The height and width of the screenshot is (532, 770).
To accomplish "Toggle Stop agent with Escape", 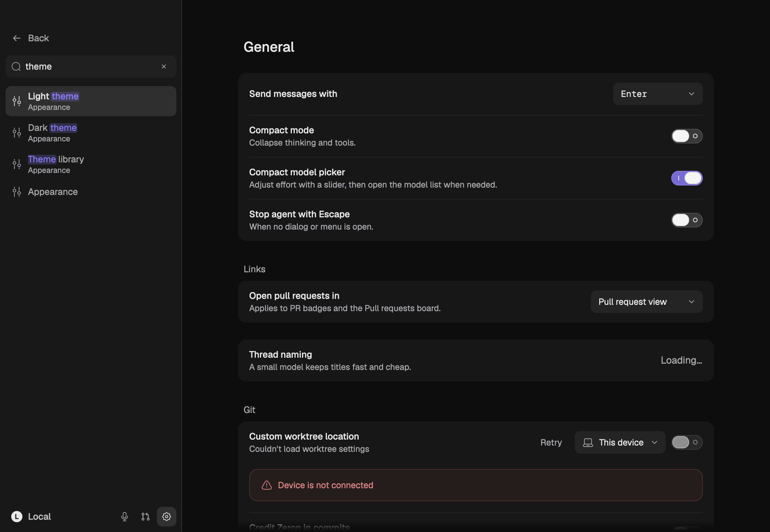I will point(687,220).
